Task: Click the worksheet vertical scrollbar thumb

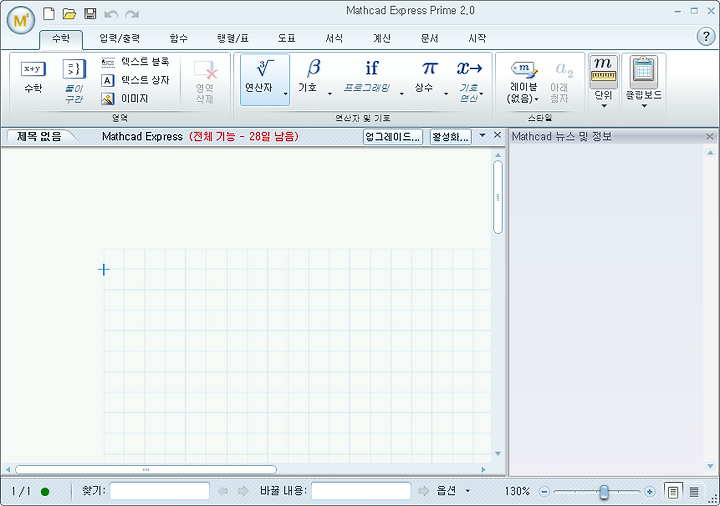Action: click(x=498, y=197)
